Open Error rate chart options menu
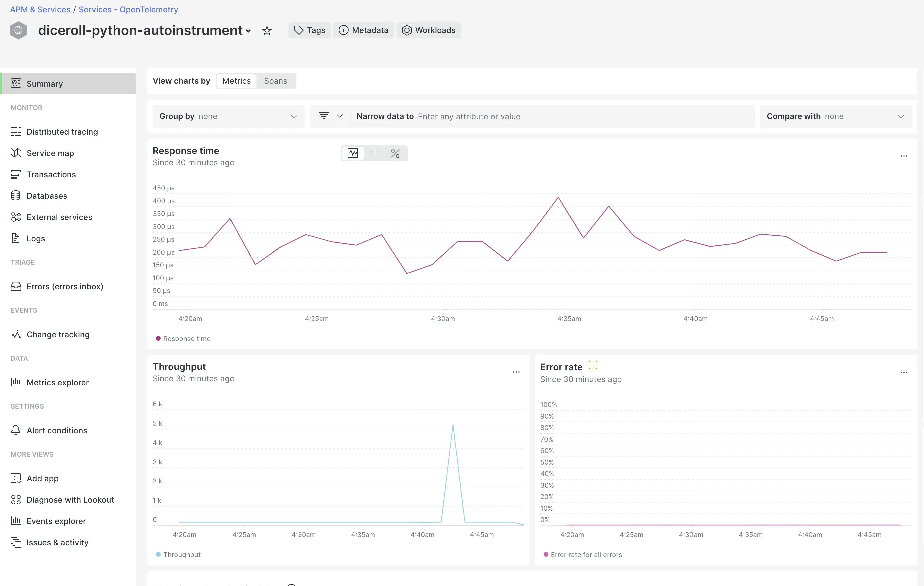 click(x=904, y=372)
